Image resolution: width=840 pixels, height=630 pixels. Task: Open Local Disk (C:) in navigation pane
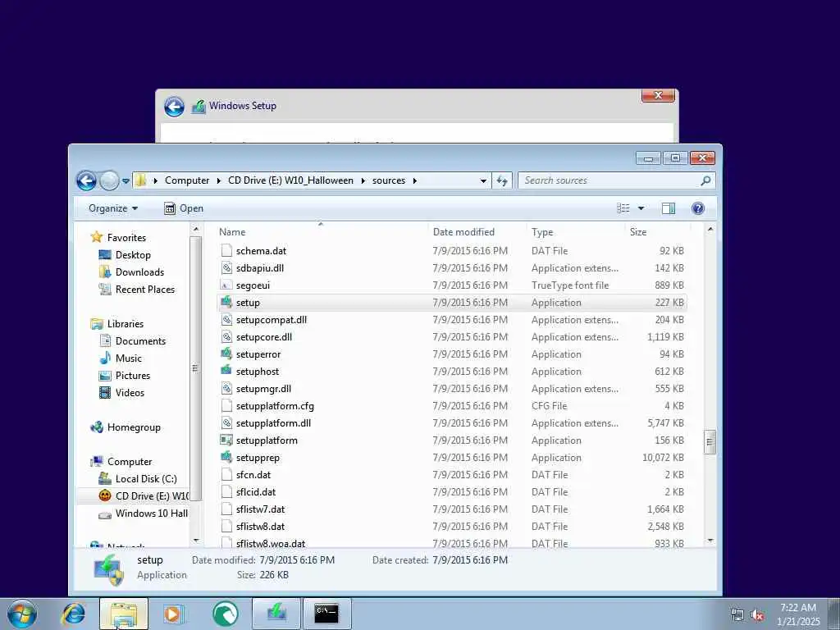coord(146,479)
